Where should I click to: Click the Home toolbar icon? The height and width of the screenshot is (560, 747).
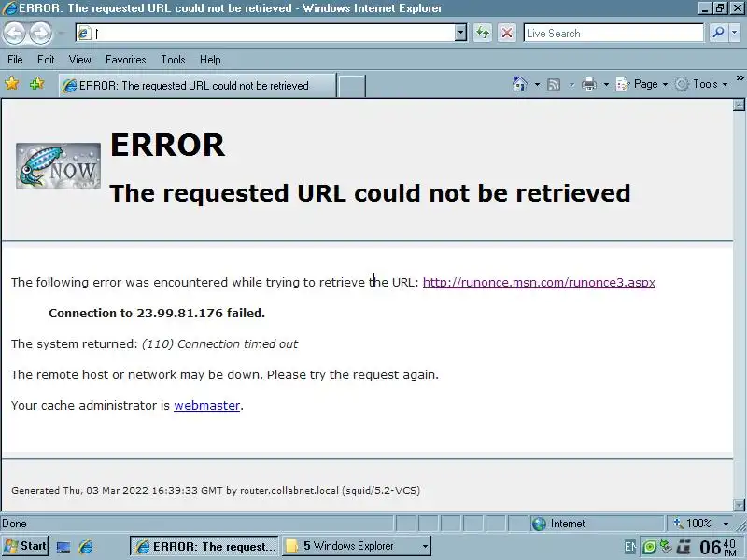pos(520,84)
